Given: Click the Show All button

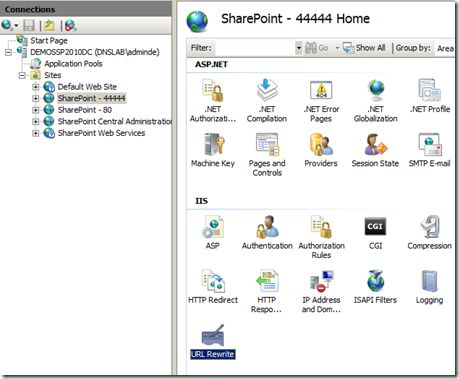Looking at the screenshot, I should click(364, 48).
